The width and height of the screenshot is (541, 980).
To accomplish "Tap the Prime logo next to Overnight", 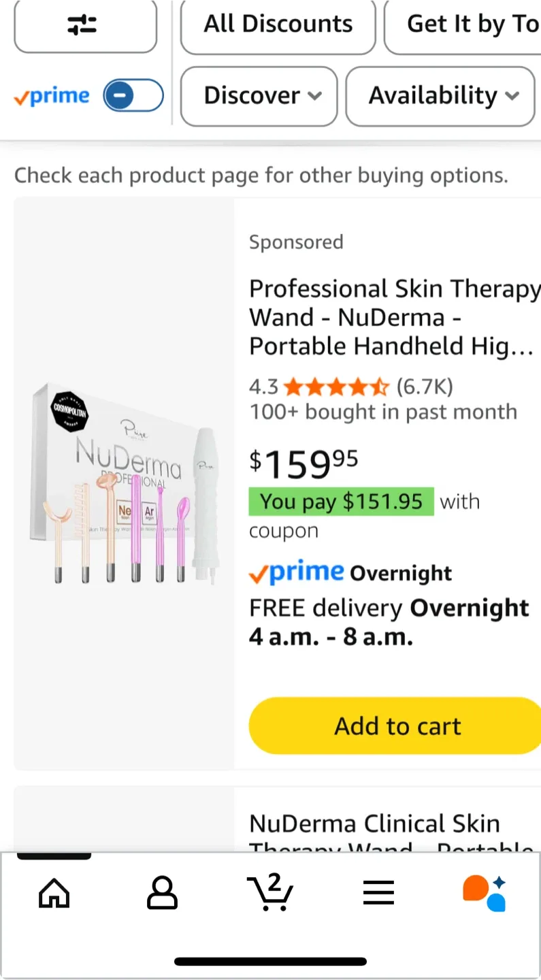I will pos(296,572).
